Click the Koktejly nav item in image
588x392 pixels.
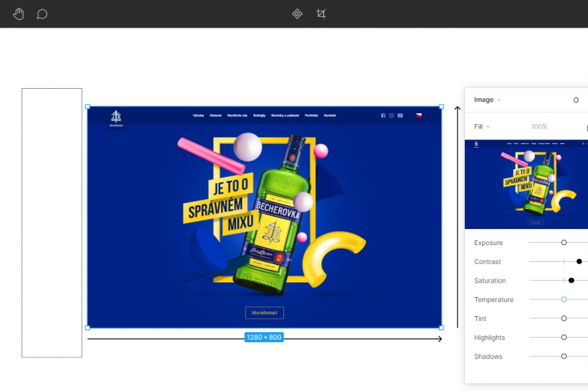click(259, 116)
